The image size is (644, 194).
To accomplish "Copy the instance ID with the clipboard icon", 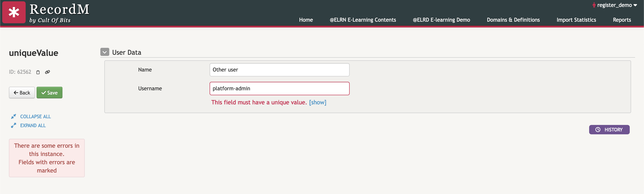I will coord(38,72).
